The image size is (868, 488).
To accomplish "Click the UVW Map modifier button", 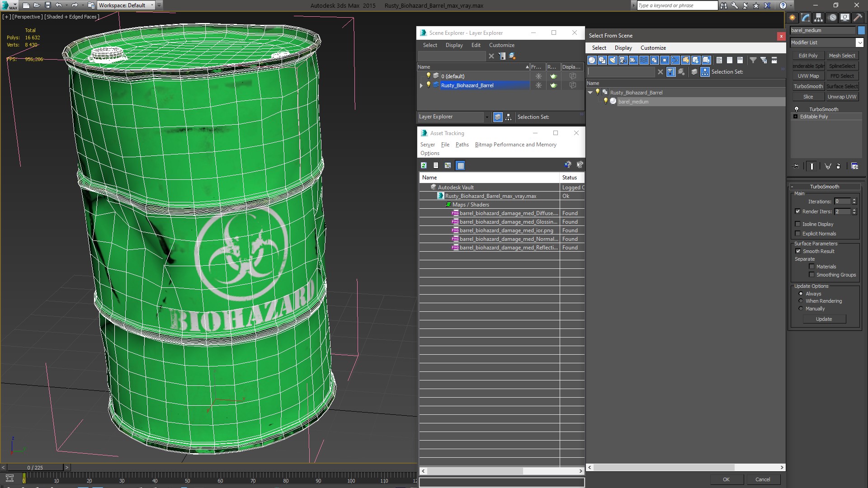I will [808, 76].
